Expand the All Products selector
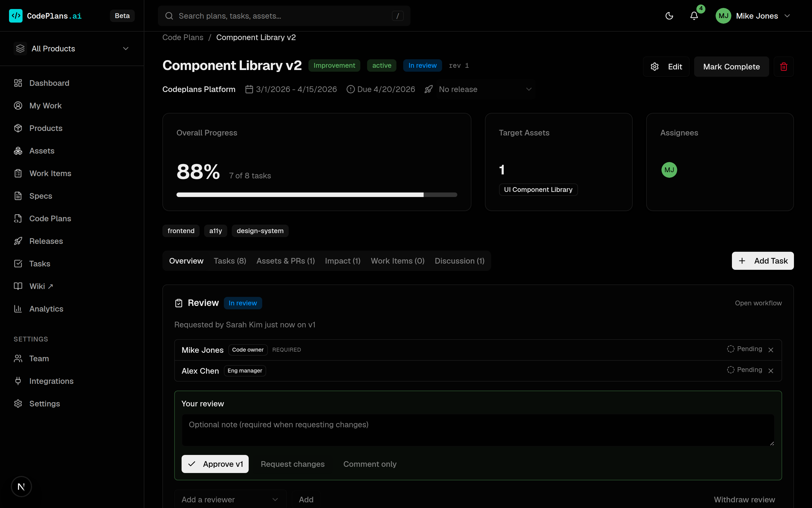Screen dimensions: 812x508 pyautogui.click(x=72, y=49)
